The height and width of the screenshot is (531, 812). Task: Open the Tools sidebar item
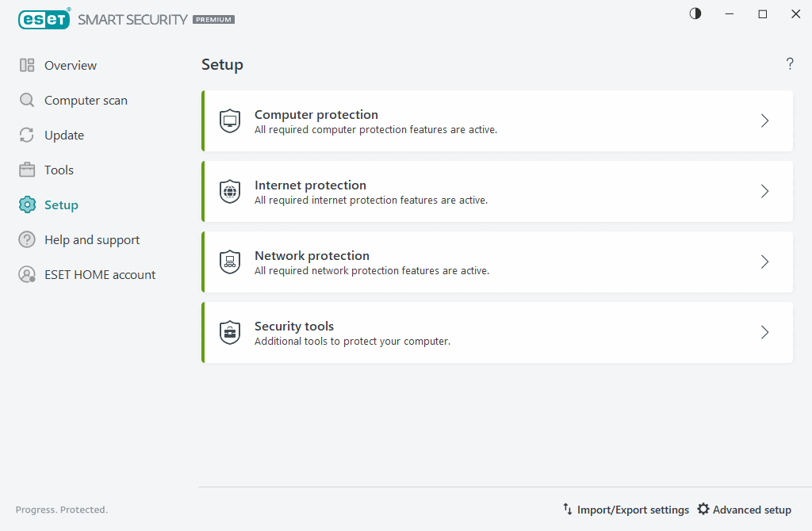[59, 170]
